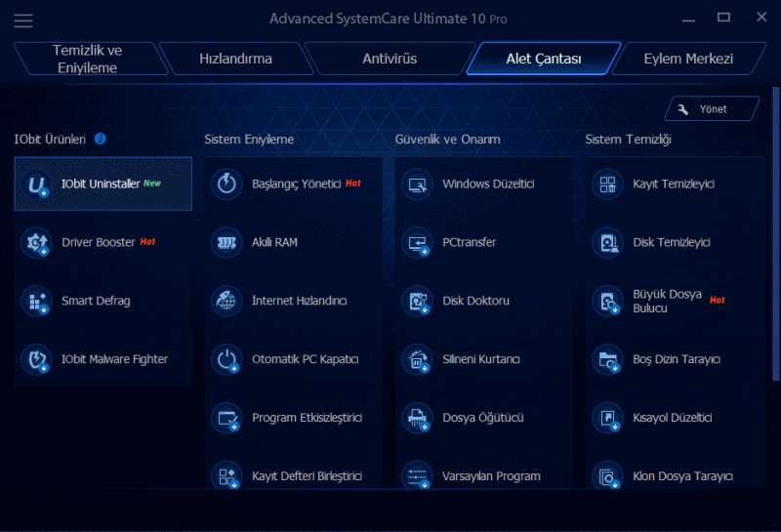Launch Driver Booster icon
Image resolution: width=781 pixels, height=532 pixels.
point(36,243)
